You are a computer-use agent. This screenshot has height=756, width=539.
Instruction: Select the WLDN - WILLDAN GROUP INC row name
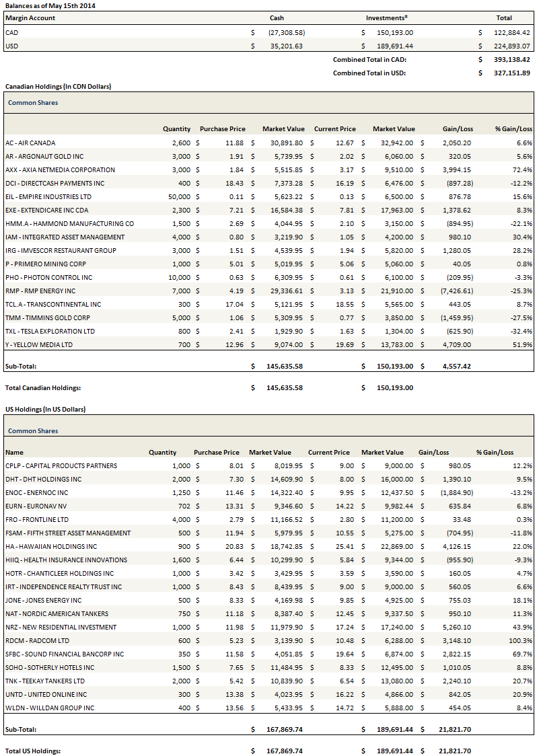click(50, 708)
